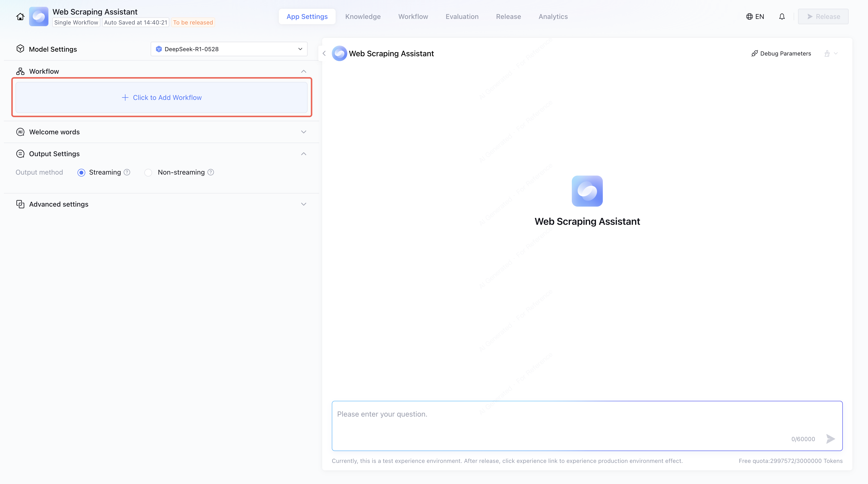Open the DeepSeek-R1-0528 model dropdown
868x484 pixels.
coord(229,49)
